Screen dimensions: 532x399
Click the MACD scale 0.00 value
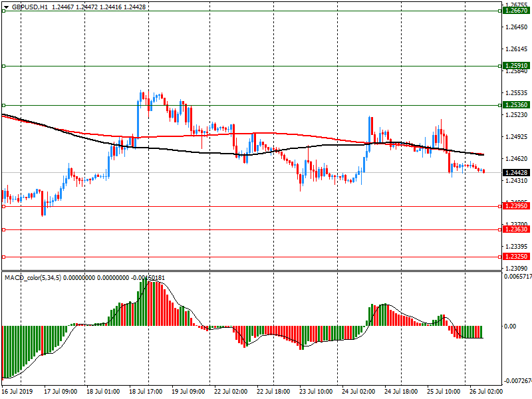[510, 326]
